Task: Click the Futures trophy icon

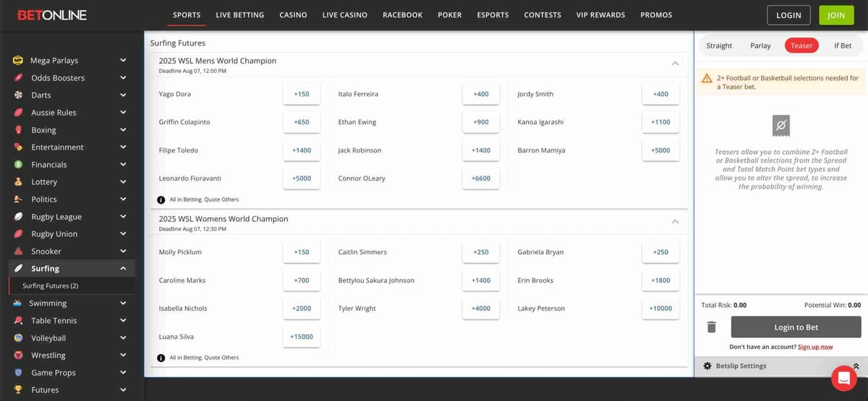Action: pyautogui.click(x=18, y=390)
